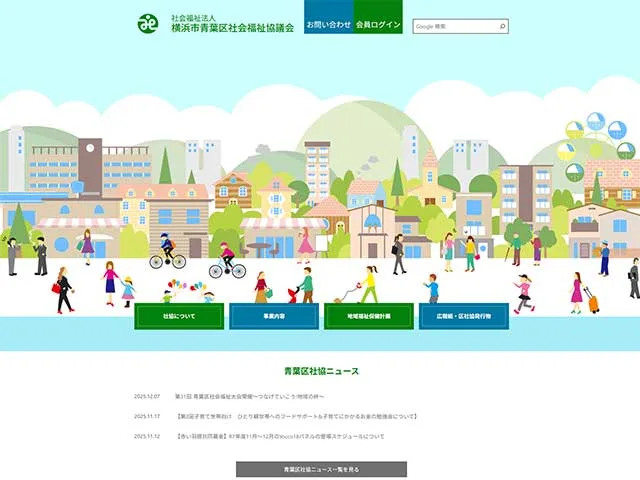Select 広報紙・区社協発行物 in the navigation
Image resolution: width=640 pixels, height=480 pixels.
click(464, 316)
